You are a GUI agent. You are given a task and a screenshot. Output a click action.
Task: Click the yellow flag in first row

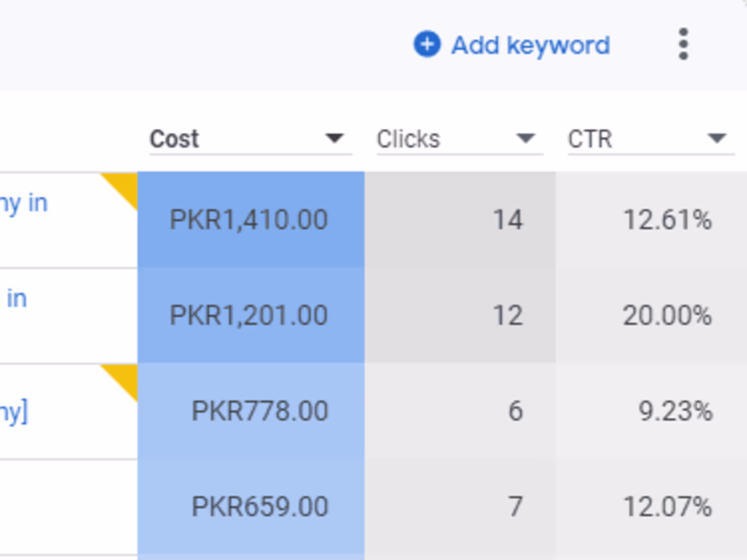click(124, 184)
